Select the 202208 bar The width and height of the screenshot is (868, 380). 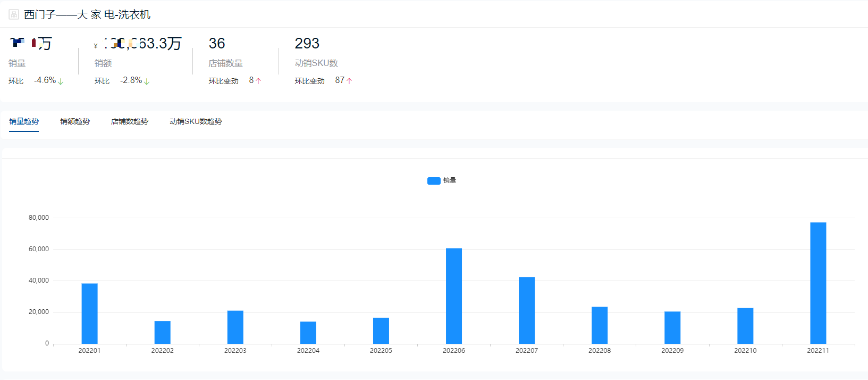[x=599, y=325]
